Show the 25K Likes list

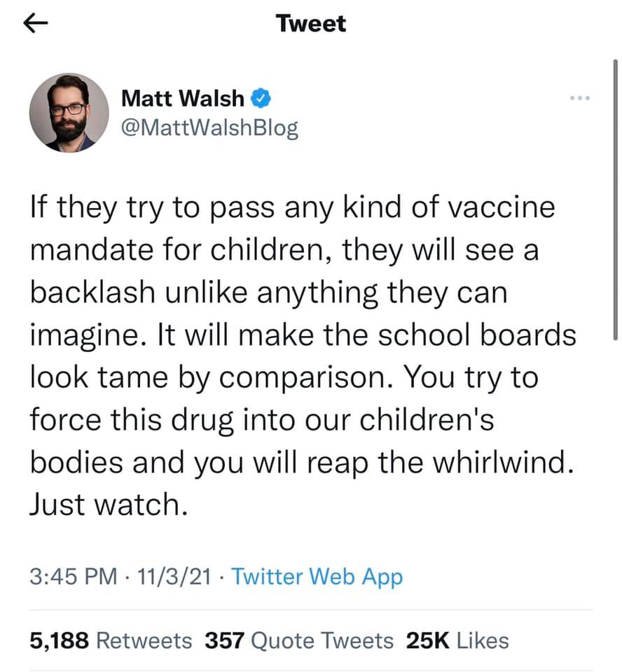pyautogui.click(x=457, y=640)
